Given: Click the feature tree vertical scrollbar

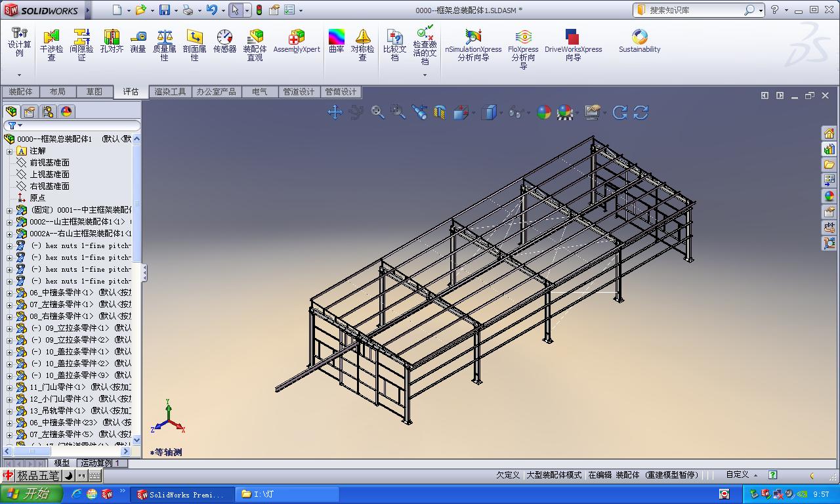Looking at the screenshot, I should click(136, 289).
